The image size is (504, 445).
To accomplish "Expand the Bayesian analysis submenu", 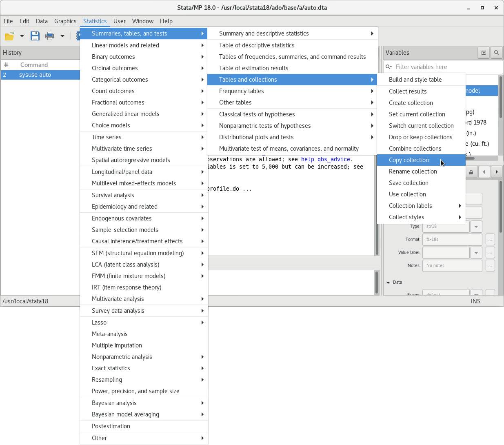I will pyautogui.click(x=144, y=403).
